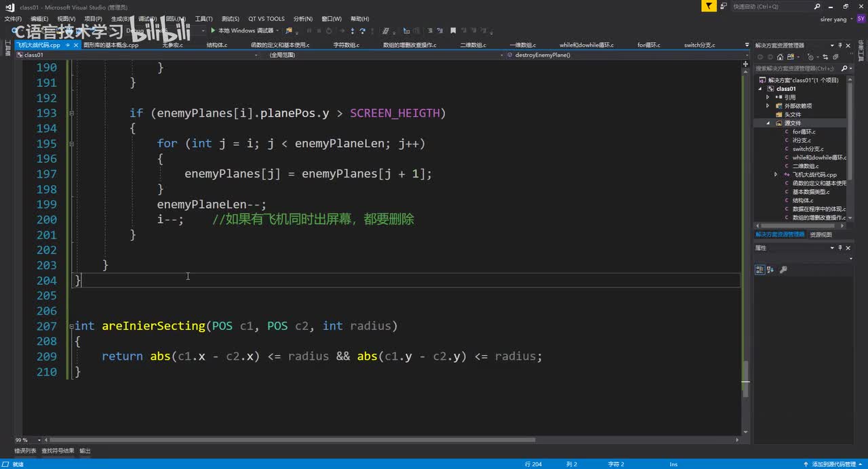Pin the 飞机大战代码.cpp tab
Screen dimensions: 868x469
coord(66,45)
